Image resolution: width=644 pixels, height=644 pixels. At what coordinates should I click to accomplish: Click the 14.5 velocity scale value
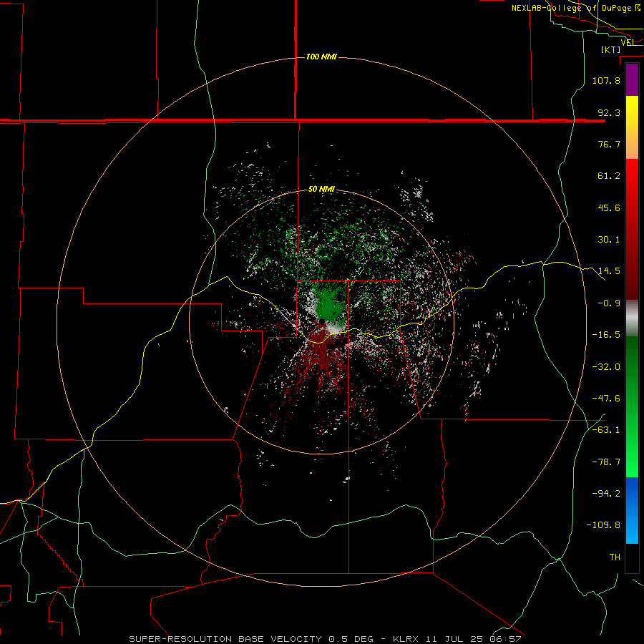(x=609, y=271)
